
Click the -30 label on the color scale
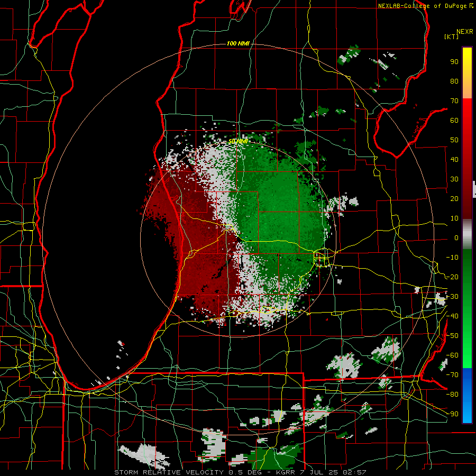452,297
